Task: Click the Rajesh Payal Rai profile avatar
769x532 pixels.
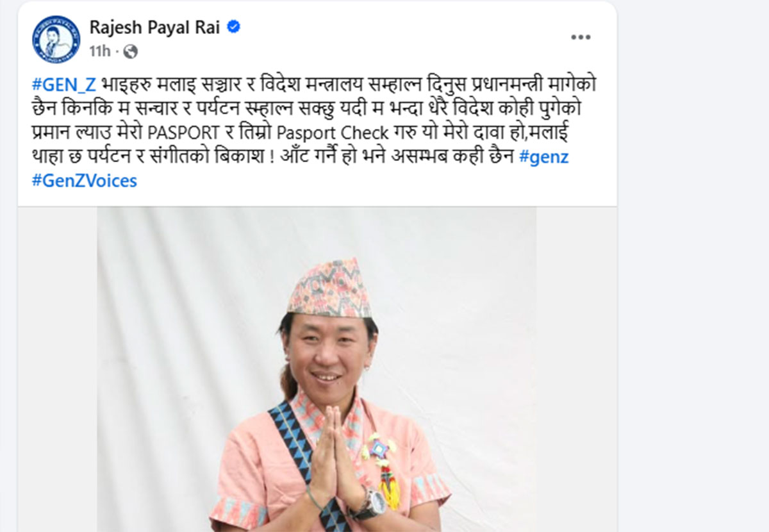Action: coord(56,39)
